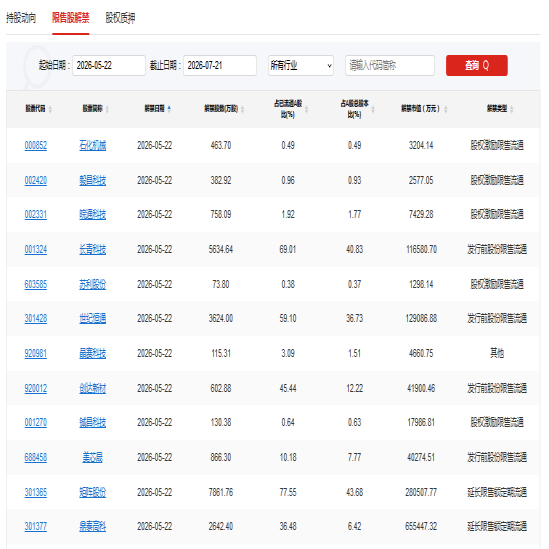Sort by 股票简称 column arrow icon
This screenshot has width=549, height=549.
pyautogui.click(x=107, y=109)
